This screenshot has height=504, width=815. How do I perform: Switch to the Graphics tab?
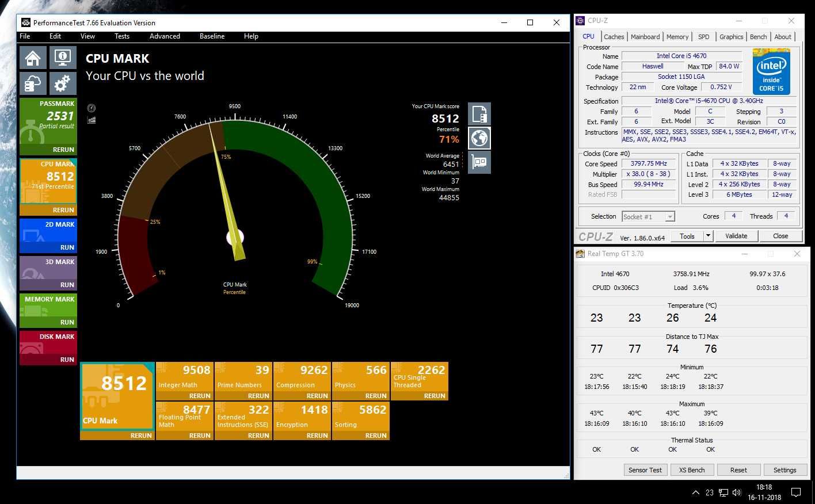pyautogui.click(x=732, y=37)
